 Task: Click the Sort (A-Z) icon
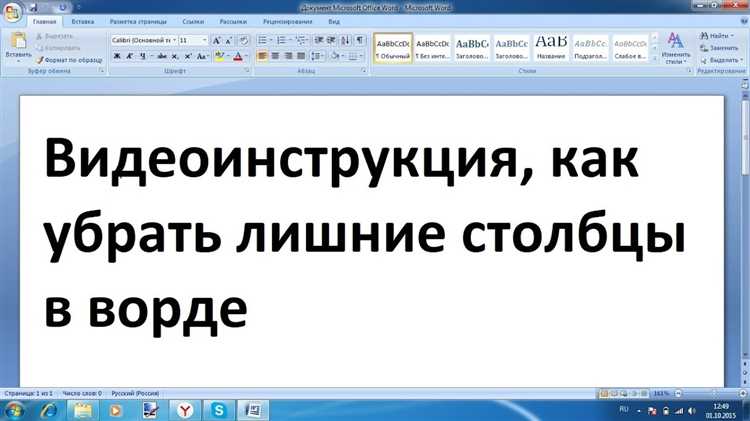coord(345,40)
